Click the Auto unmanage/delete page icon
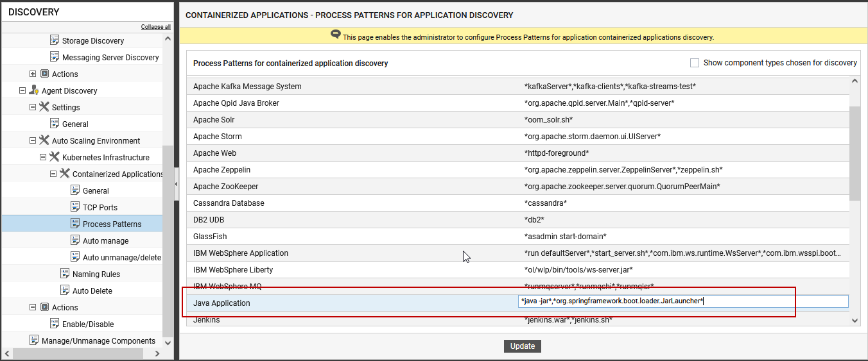This screenshot has width=868, height=361. [75, 257]
